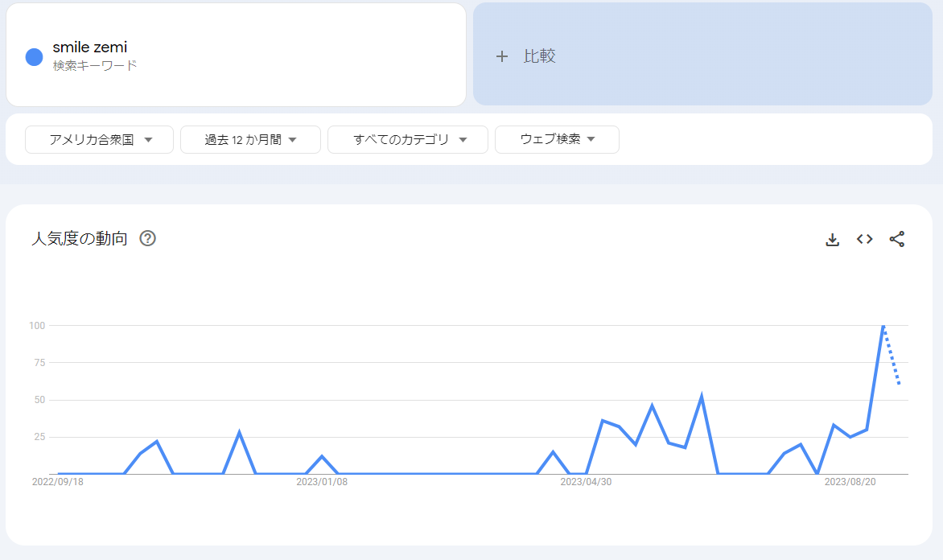Open the すべてのカテゴリ dropdown
The width and height of the screenshot is (943, 560).
[x=408, y=139]
